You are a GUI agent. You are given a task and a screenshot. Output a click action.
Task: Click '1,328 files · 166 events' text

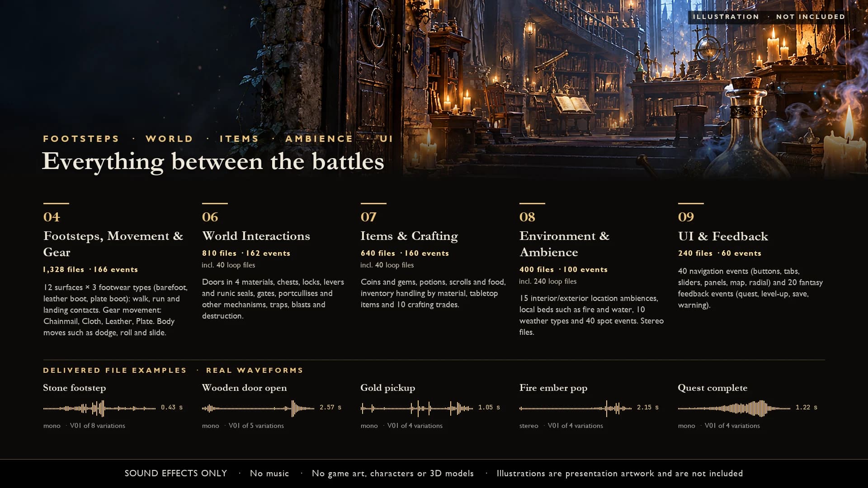tap(90, 270)
